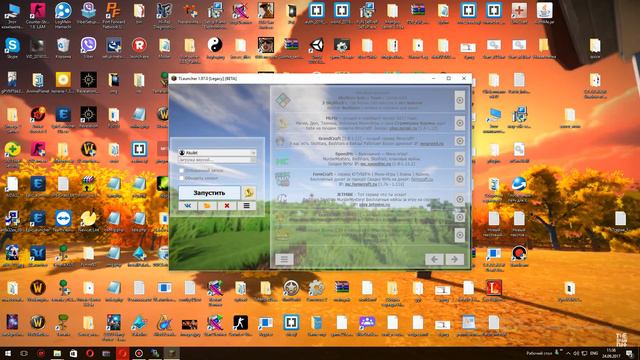Open the VK link button in launcher

(x=187, y=206)
